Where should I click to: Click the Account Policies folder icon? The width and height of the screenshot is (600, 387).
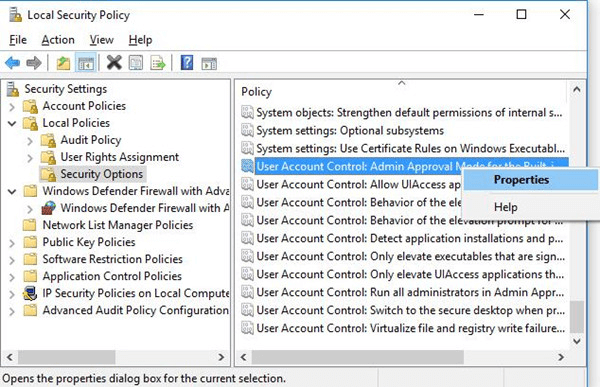[x=30, y=106]
